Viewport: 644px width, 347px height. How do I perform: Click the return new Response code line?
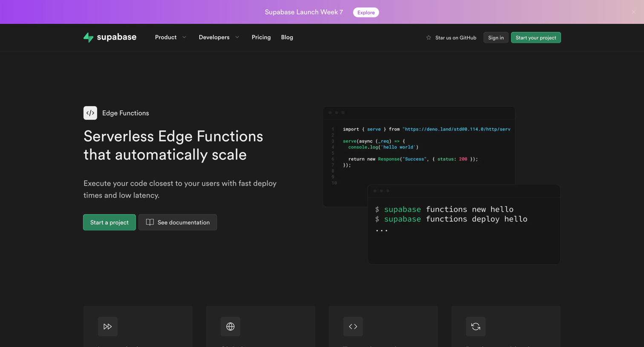click(413, 159)
